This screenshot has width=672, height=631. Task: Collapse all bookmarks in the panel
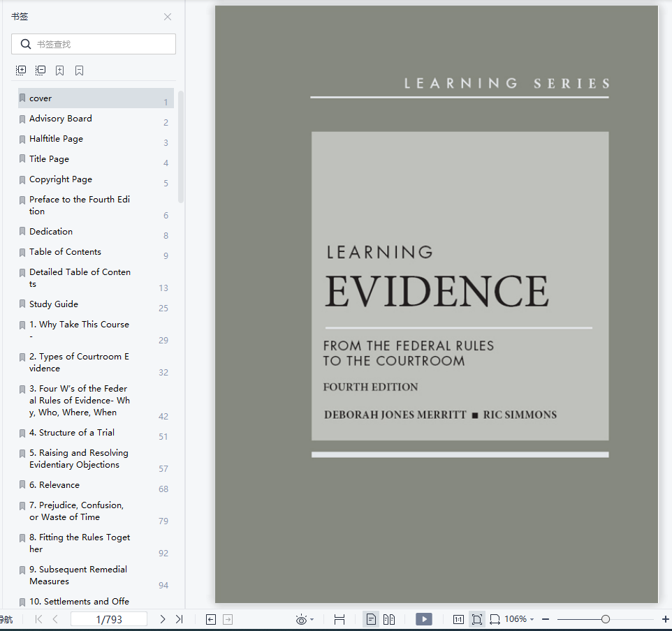(x=41, y=70)
